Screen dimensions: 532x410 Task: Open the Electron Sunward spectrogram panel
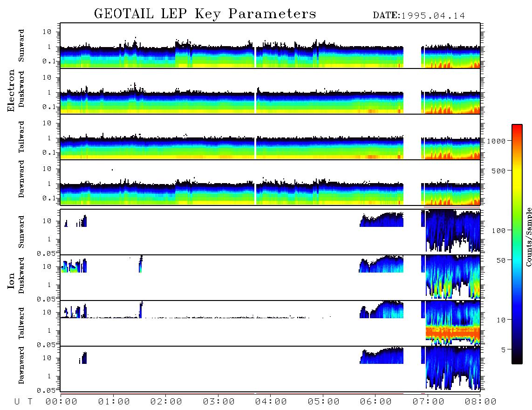click(270, 46)
